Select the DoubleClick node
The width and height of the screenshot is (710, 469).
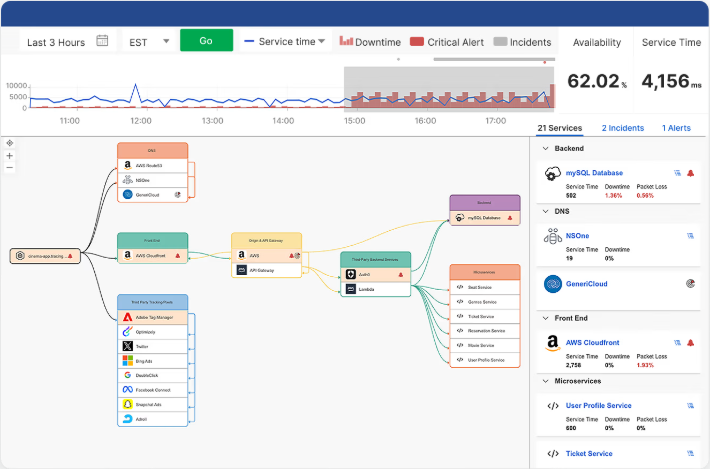153,375
